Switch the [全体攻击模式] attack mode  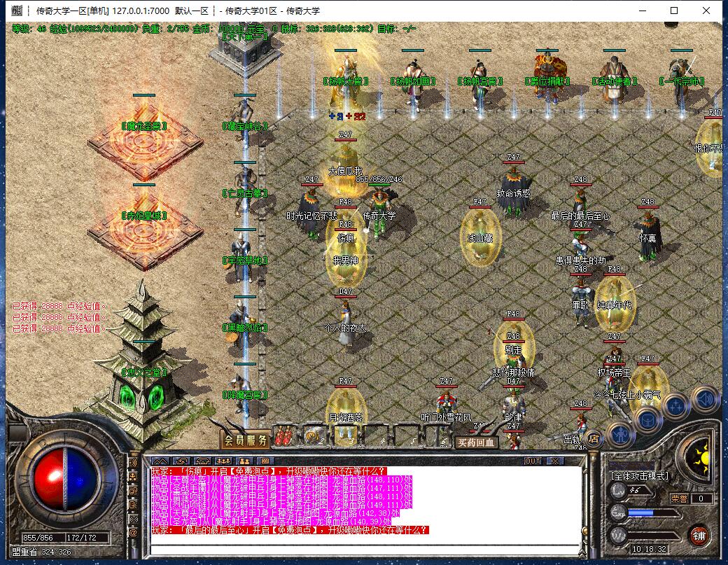640,476
